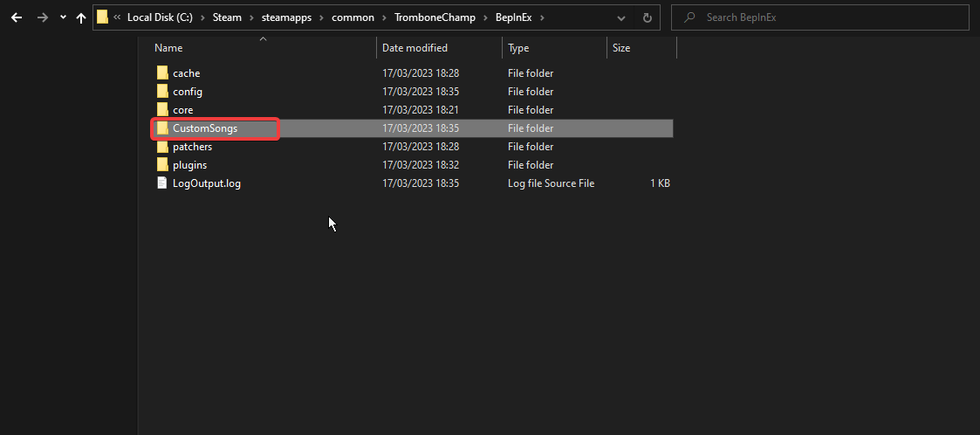Click the Forward navigation arrow
The width and height of the screenshot is (980, 435).
click(42, 17)
